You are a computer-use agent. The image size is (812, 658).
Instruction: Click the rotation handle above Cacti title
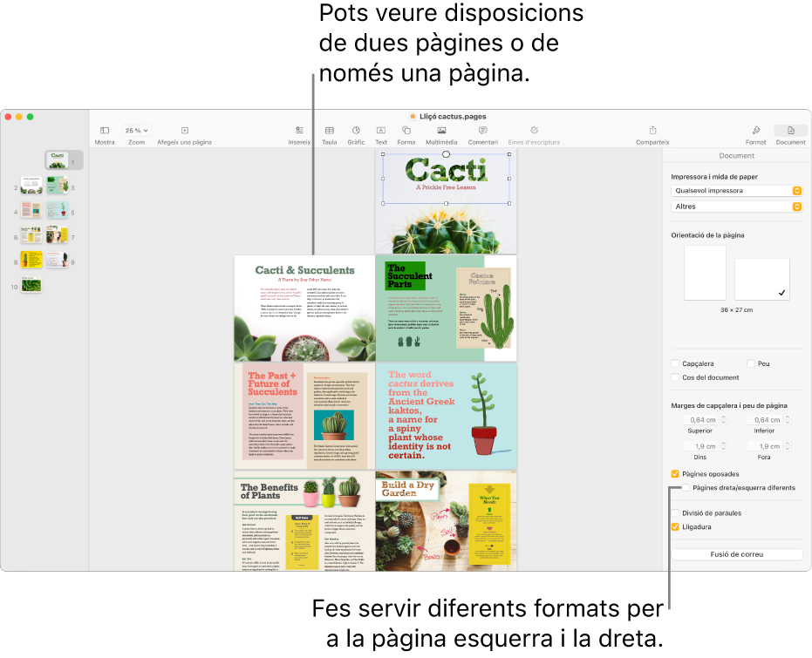click(446, 154)
